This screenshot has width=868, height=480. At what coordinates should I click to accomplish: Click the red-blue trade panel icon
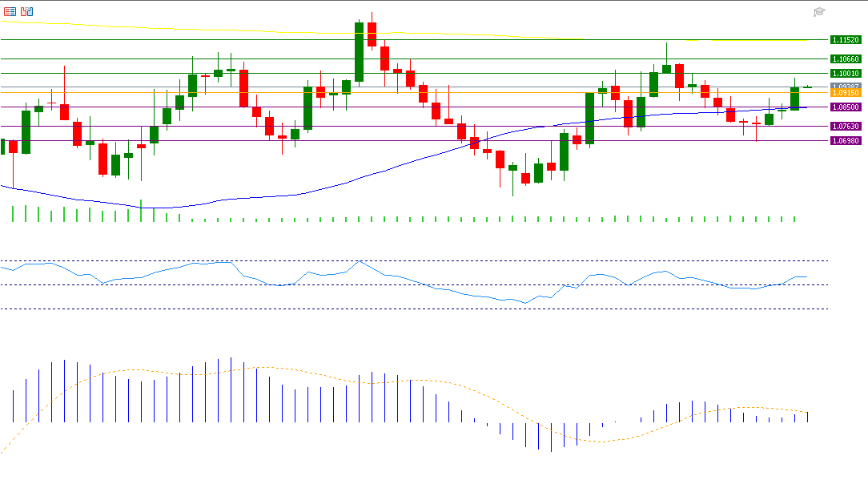pyautogui.click(x=27, y=11)
